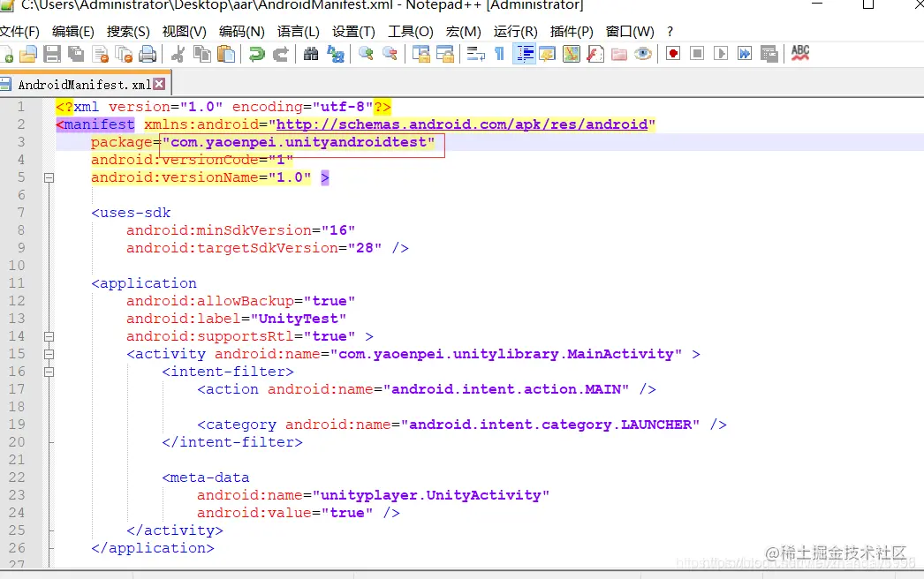Stop macro recording square button

pos(697,54)
